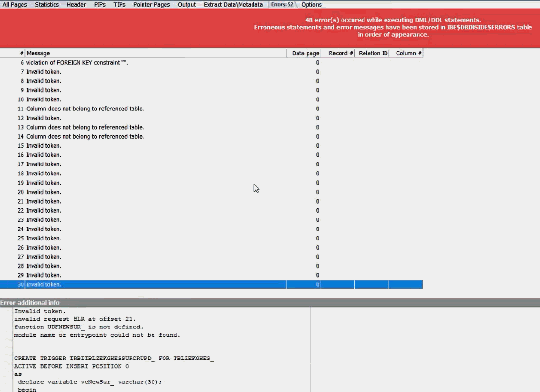Select error row 8 'Invalid token.'
The image size is (540, 392).
pos(211,81)
